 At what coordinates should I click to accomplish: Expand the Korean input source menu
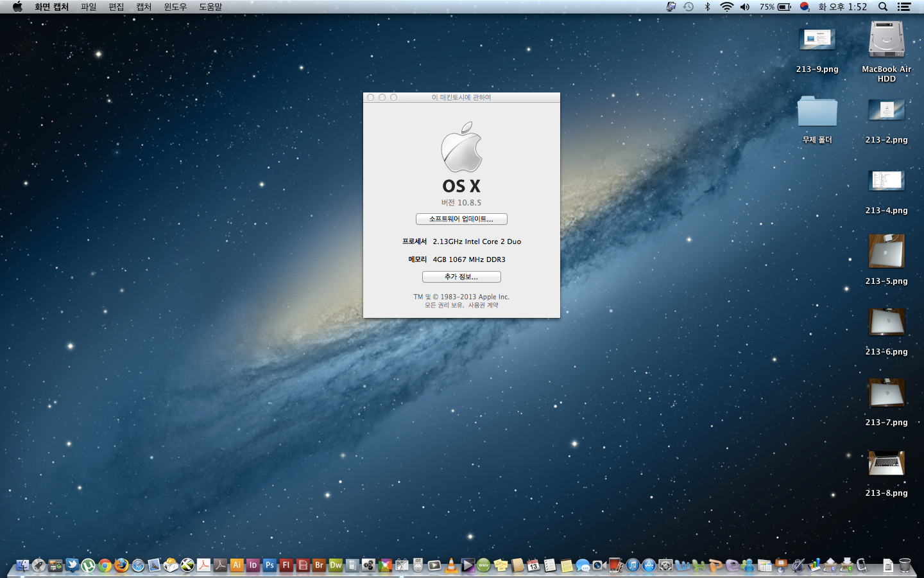[805, 6]
